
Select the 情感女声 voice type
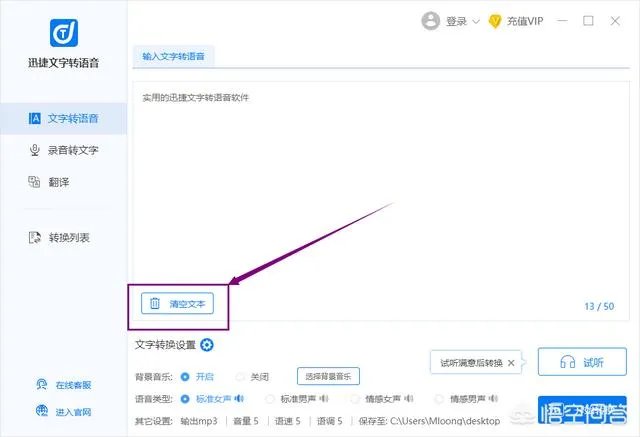355,399
